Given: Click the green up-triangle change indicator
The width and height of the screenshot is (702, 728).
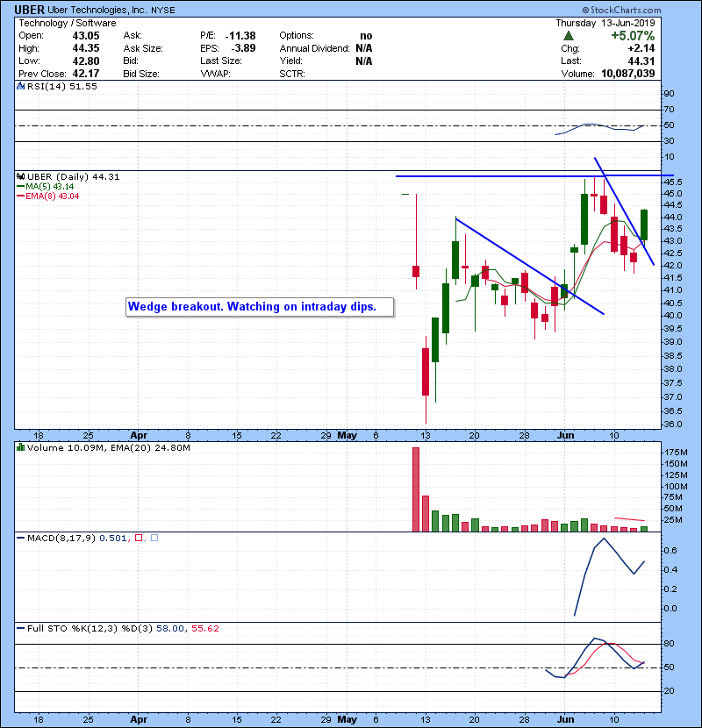Looking at the screenshot, I should 569,36.
